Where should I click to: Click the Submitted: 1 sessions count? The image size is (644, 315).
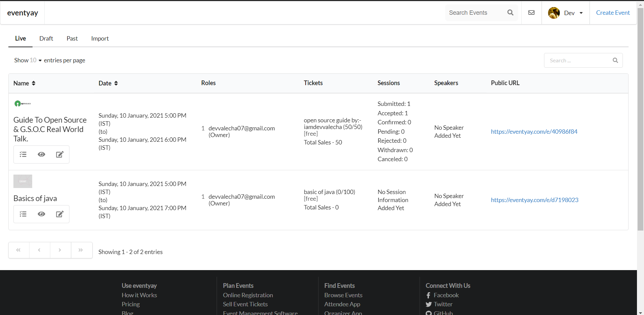click(x=394, y=104)
